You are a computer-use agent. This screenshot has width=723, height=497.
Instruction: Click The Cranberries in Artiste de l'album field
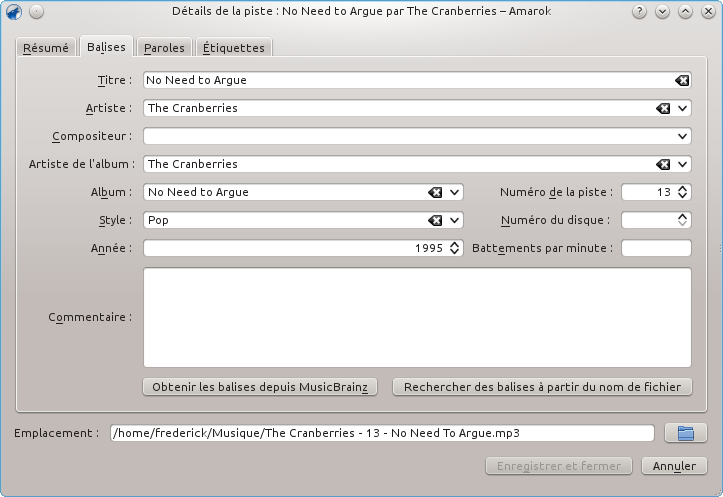click(193, 164)
